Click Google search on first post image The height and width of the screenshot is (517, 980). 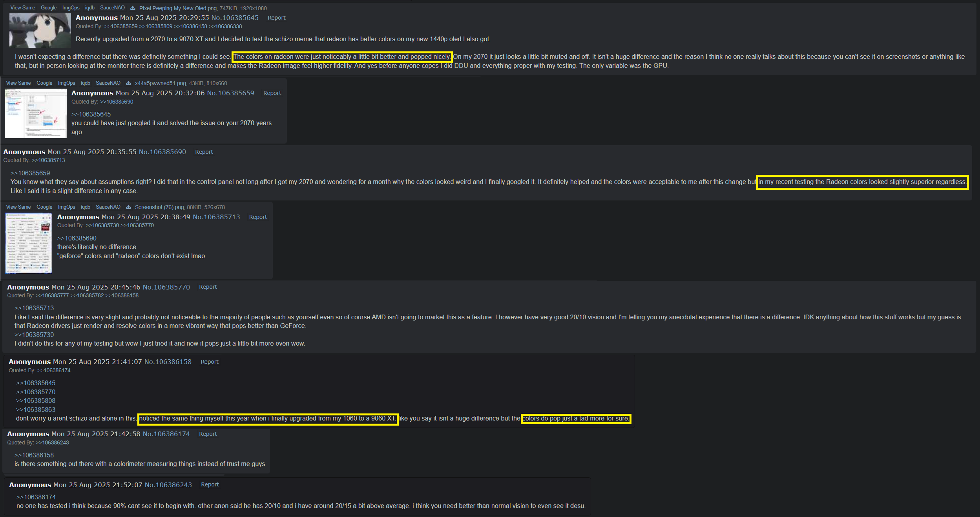point(49,8)
